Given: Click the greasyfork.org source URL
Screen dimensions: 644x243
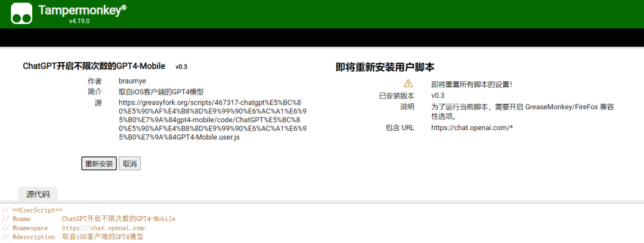Looking at the screenshot, I should pyautogui.click(x=212, y=119).
